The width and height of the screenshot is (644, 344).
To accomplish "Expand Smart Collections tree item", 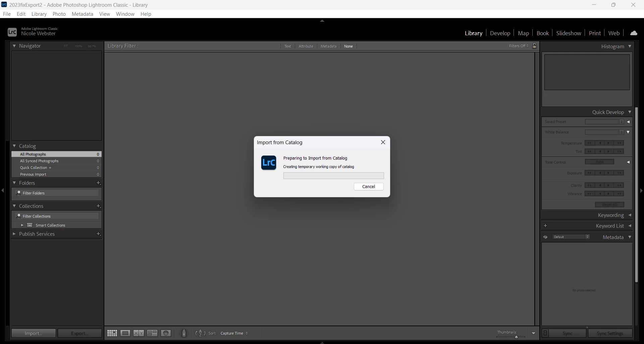I will tap(22, 225).
